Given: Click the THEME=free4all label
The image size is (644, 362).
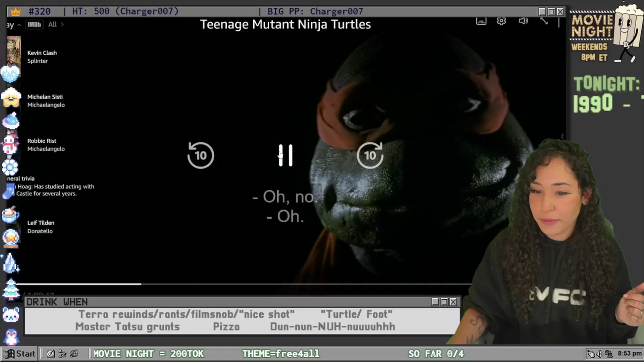Looking at the screenshot, I should pos(281,354).
